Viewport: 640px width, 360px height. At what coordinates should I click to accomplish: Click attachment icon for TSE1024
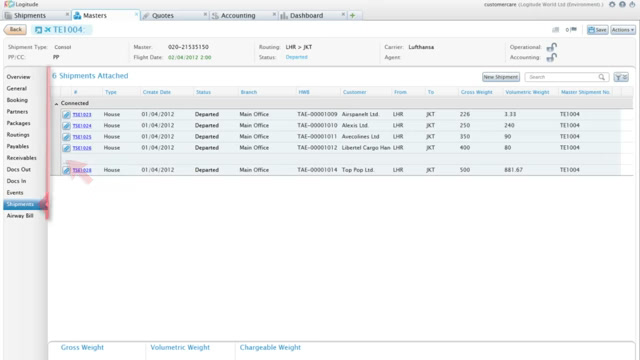point(67,126)
